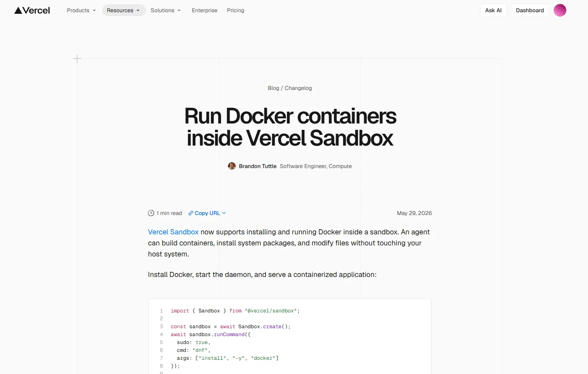
Task: Expand the Solutions dropdown menu
Action: 166,10
